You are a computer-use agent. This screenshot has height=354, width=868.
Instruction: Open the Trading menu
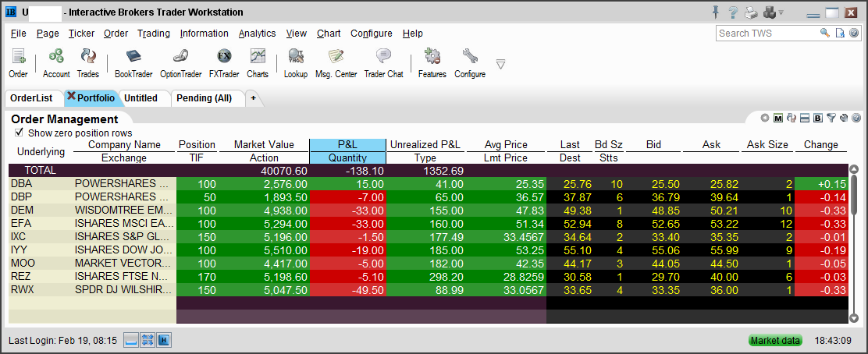[153, 34]
